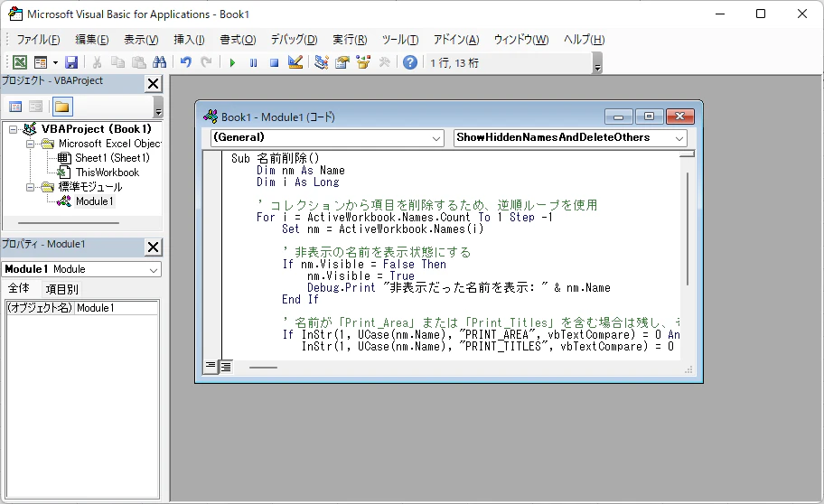Open the Object Browser toolbar icon
Screen dimensions: 824x504
[x=363, y=62]
